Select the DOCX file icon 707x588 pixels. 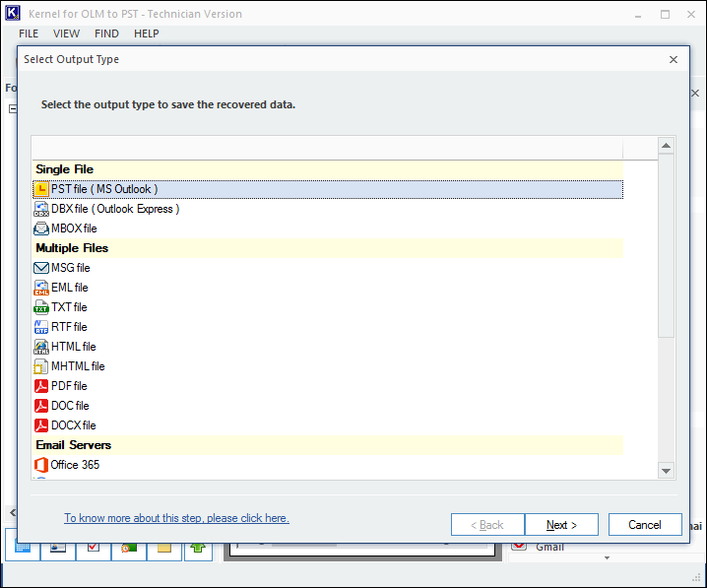(41, 425)
